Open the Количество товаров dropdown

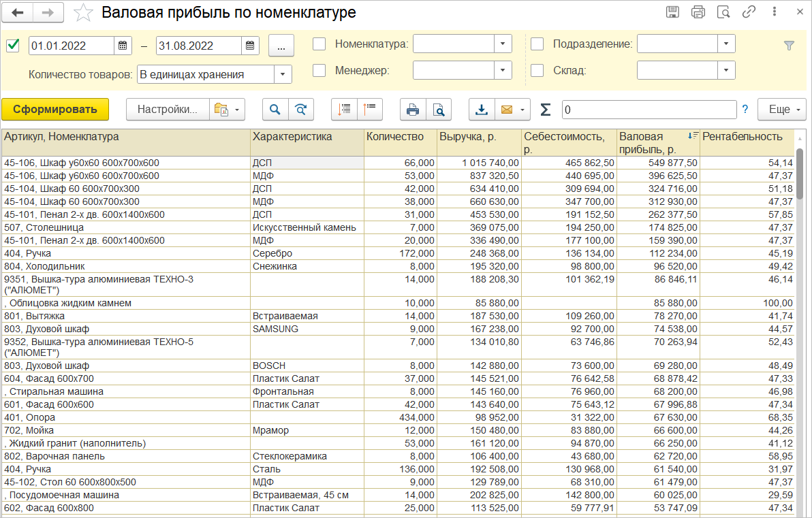click(x=283, y=74)
